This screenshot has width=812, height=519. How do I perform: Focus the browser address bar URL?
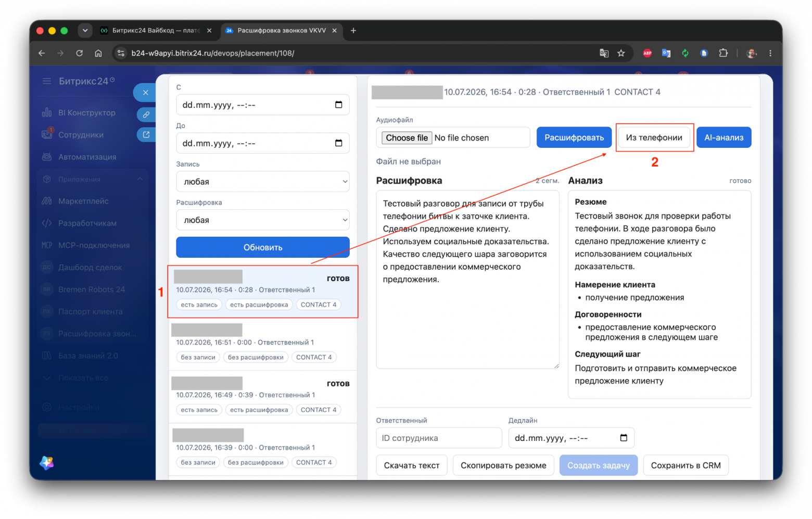(213, 53)
